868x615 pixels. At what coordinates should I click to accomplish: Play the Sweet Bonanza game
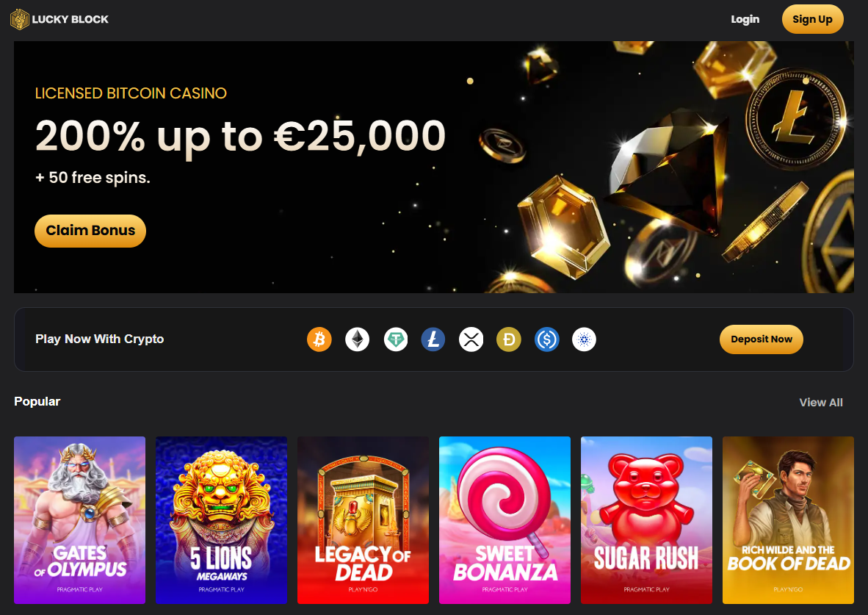click(504, 519)
